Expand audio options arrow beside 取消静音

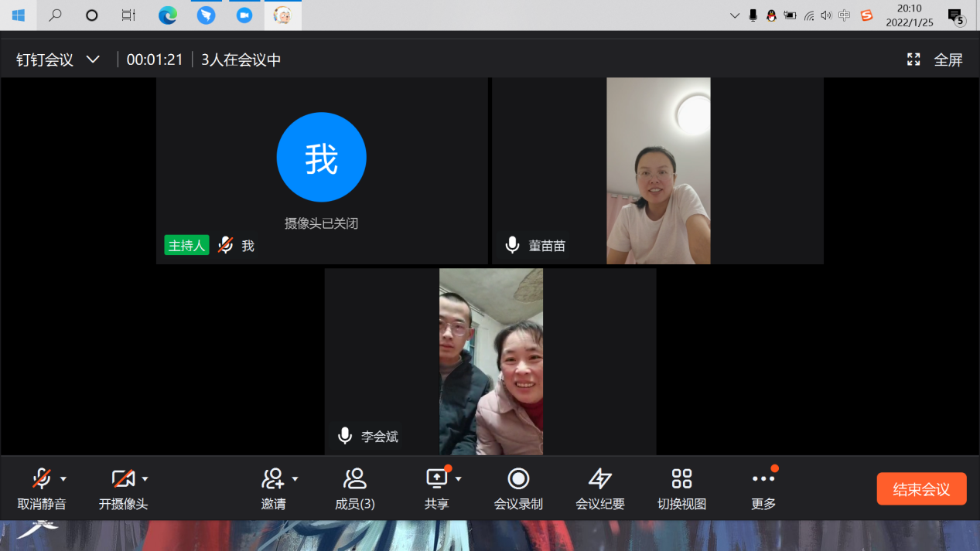[x=63, y=479]
